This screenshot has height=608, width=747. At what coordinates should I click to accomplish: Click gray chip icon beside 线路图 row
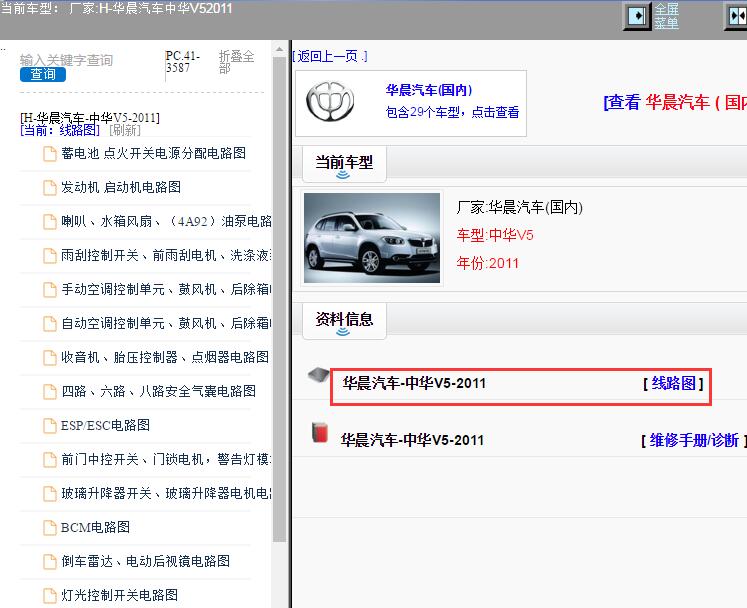tap(318, 375)
